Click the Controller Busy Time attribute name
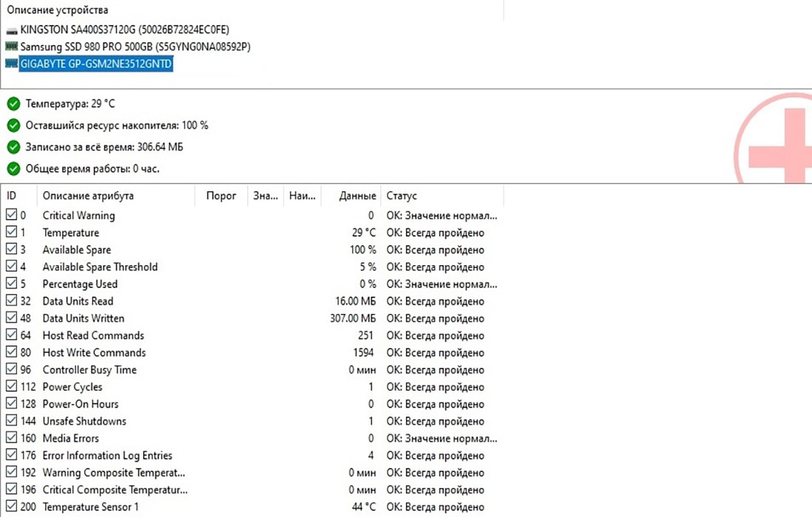This screenshot has height=517, width=812. point(89,370)
